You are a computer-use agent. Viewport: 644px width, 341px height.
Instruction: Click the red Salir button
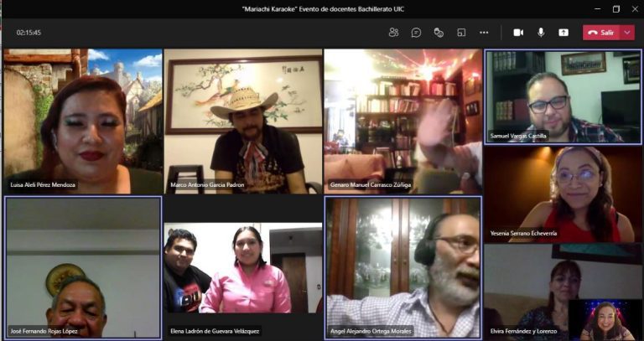click(601, 33)
